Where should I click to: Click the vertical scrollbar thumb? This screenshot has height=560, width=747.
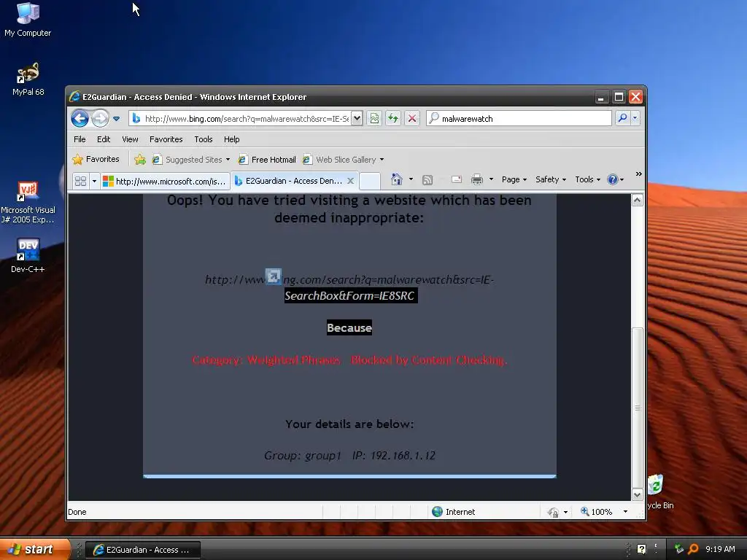pyautogui.click(x=638, y=408)
